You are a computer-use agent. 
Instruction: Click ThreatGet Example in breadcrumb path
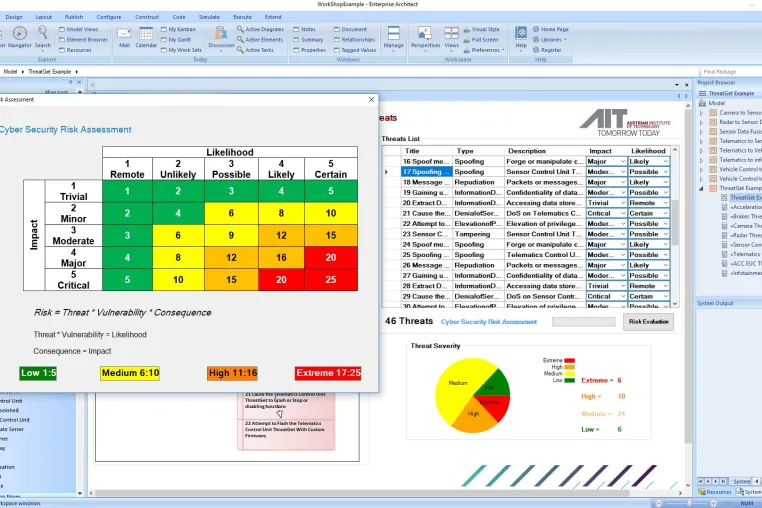pyautogui.click(x=50, y=71)
